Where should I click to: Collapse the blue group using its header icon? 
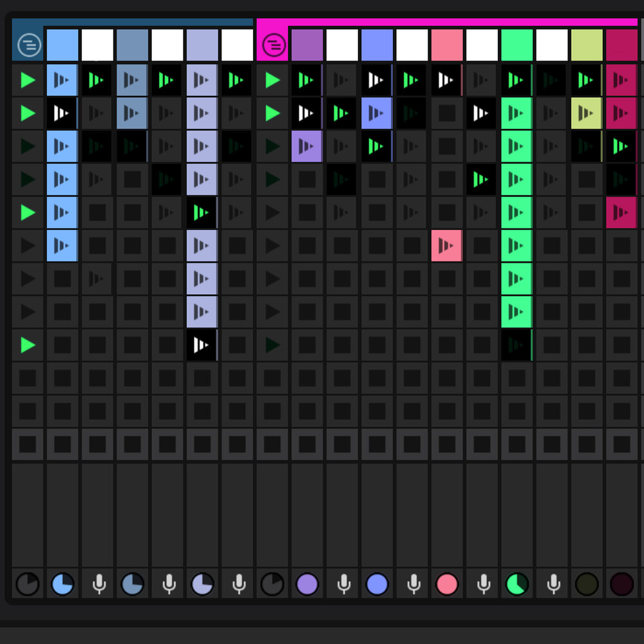pos(29,45)
